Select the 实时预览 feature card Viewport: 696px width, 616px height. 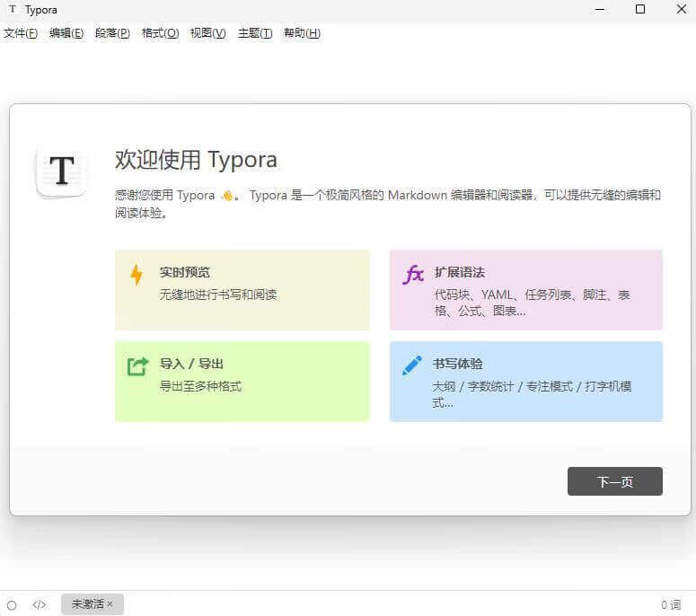[x=242, y=290]
